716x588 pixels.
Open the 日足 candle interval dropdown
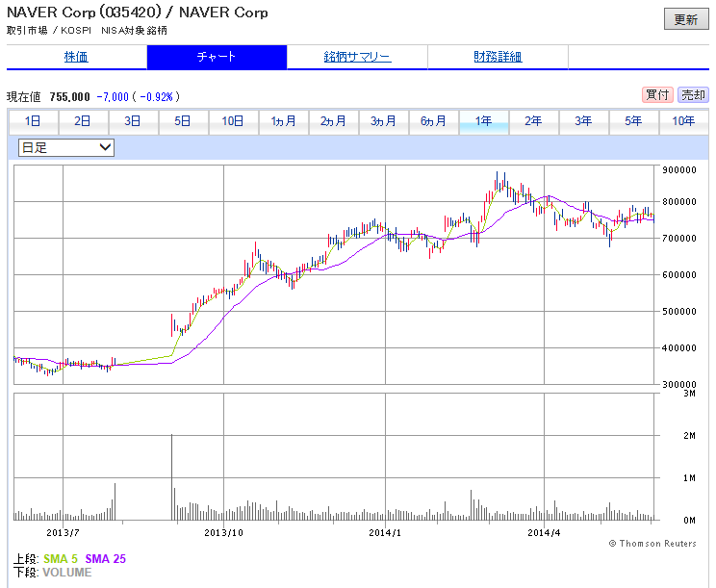click(x=66, y=148)
